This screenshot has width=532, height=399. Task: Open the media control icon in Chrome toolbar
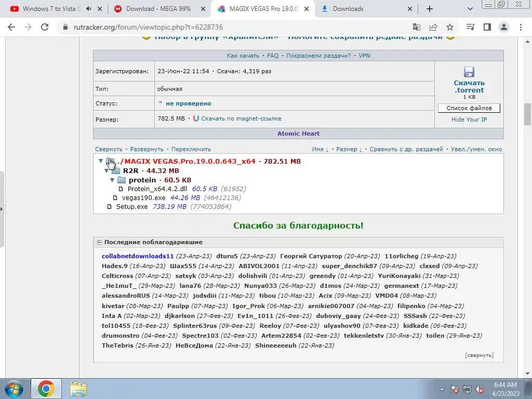click(x=470, y=27)
